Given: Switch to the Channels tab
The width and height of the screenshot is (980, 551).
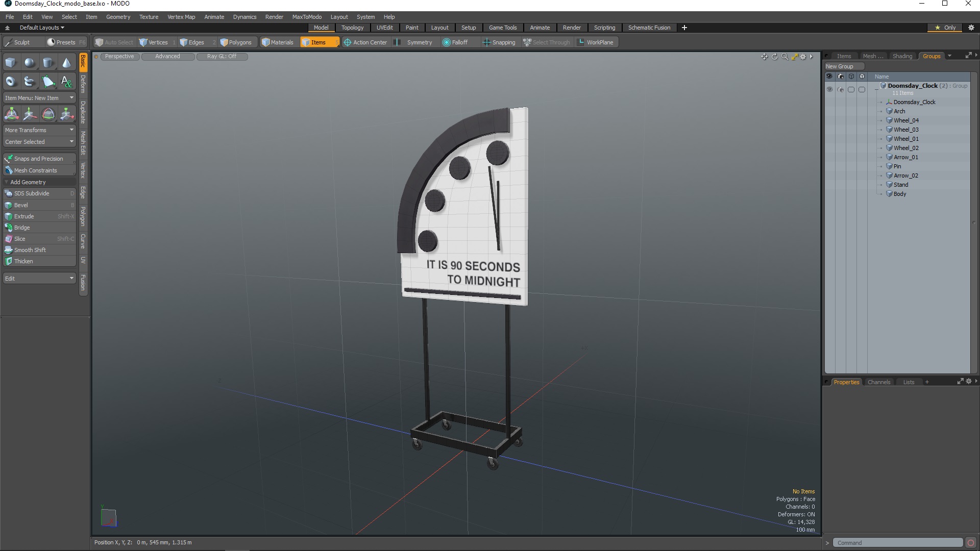Looking at the screenshot, I should coord(878,382).
